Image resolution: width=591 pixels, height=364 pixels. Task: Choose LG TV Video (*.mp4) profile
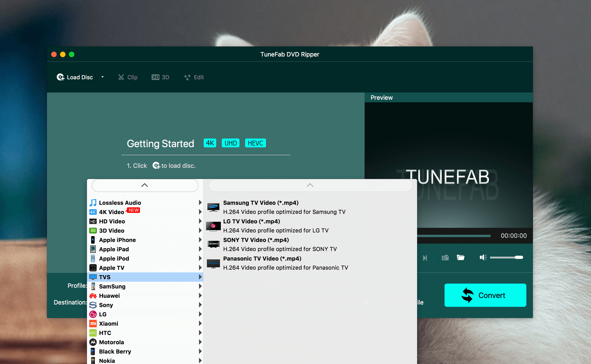(310, 226)
